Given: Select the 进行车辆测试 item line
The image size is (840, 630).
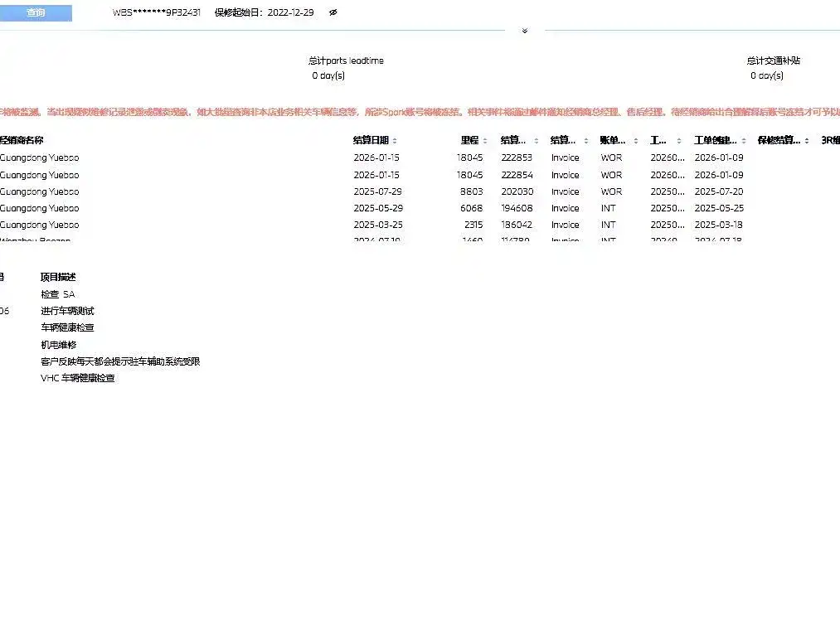Looking at the screenshot, I should tap(67, 311).
